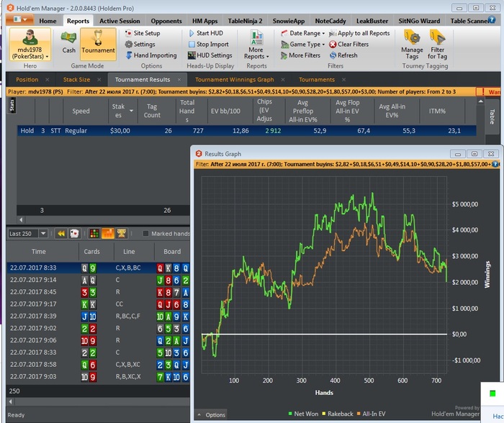504x423 pixels.
Task: Open the SitNGo Wizard tab
Action: pos(419,21)
